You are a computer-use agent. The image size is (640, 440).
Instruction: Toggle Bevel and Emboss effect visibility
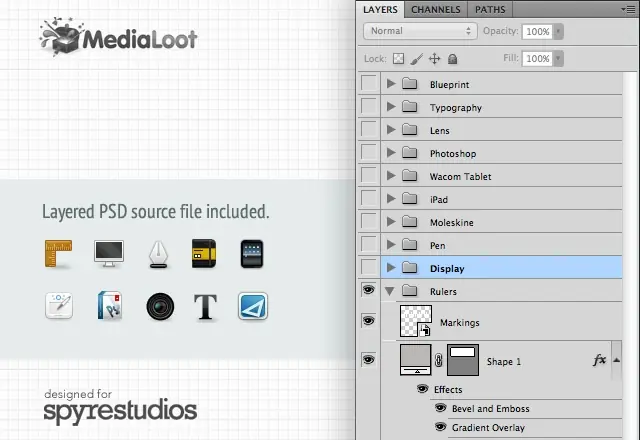click(x=440, y=407)
